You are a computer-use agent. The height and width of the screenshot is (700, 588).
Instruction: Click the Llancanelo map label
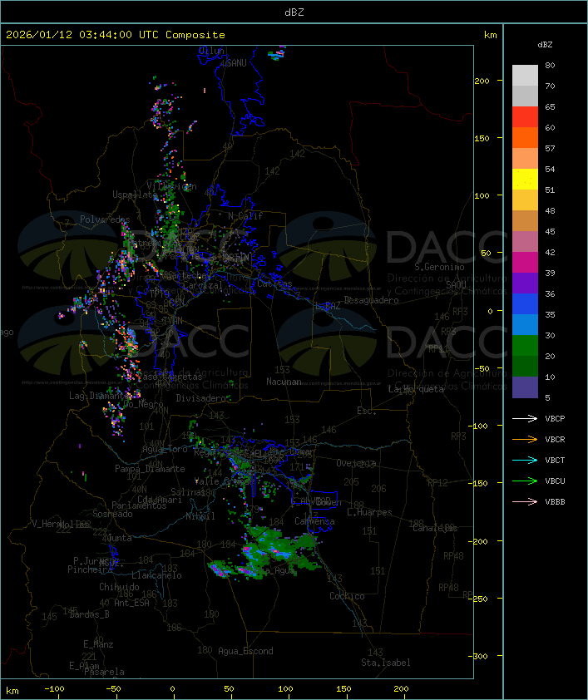pos(156,575)
